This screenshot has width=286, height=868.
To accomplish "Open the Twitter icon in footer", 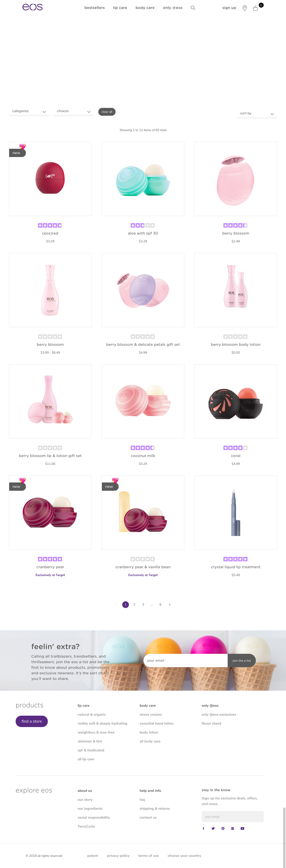I will (x=213, y=829).
